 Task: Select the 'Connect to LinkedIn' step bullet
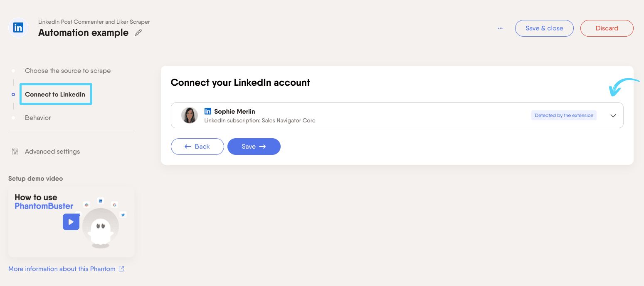(13, 95)
